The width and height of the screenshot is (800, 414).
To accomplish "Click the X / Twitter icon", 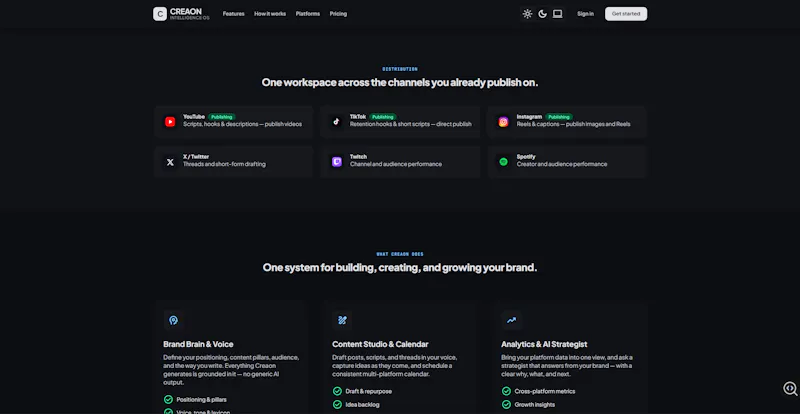I will click(x=170, y=162).
